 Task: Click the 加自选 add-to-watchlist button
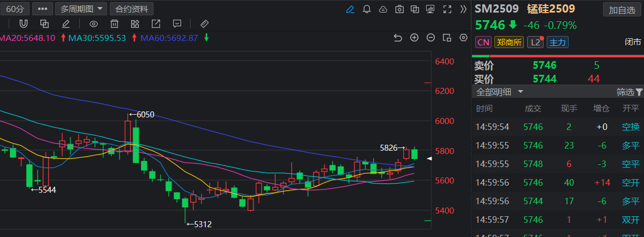coord(622,10)
